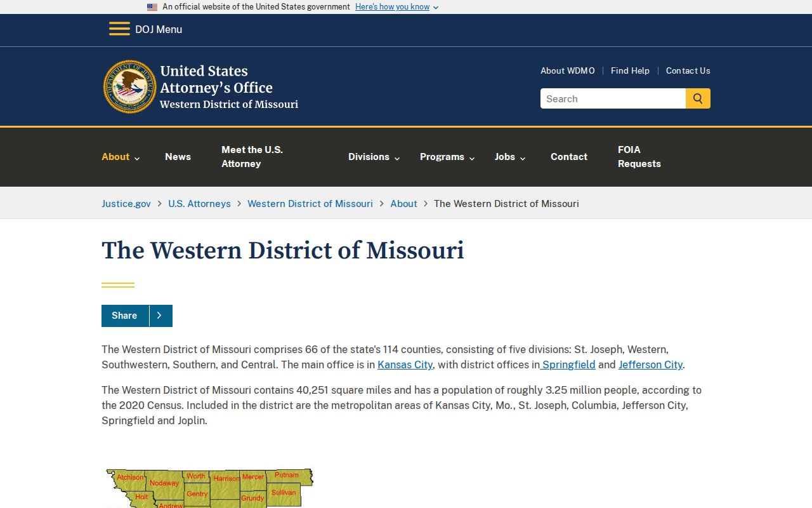Click the "DOJ Menu" label text
Screen dimensions: 812x508
click(159, 29)
